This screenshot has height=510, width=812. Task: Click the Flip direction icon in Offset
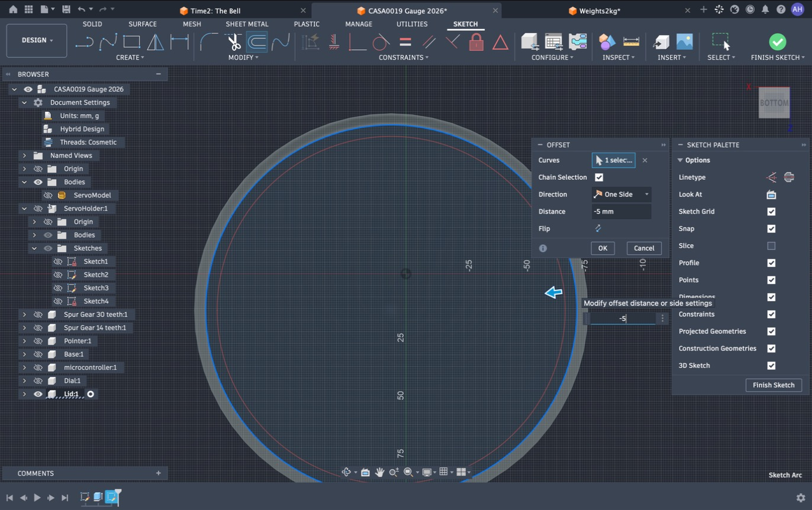coord(598,228)
